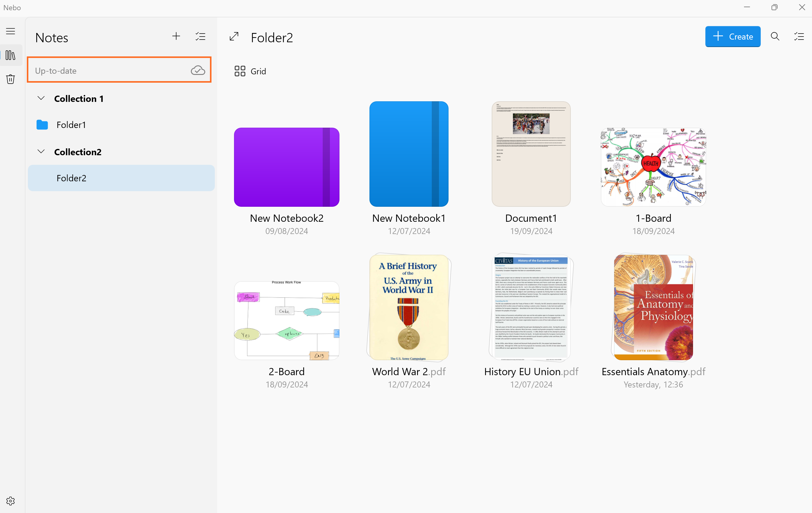Search notes with the magnifier icon
The width and height of the screenshot is (812, 513).
coord(775,37)
